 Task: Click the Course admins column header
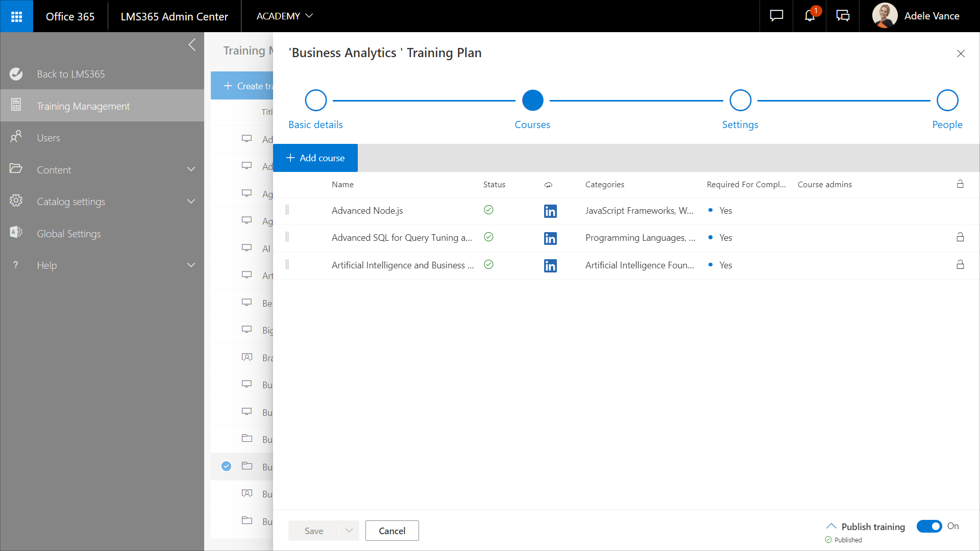(825, 184)
